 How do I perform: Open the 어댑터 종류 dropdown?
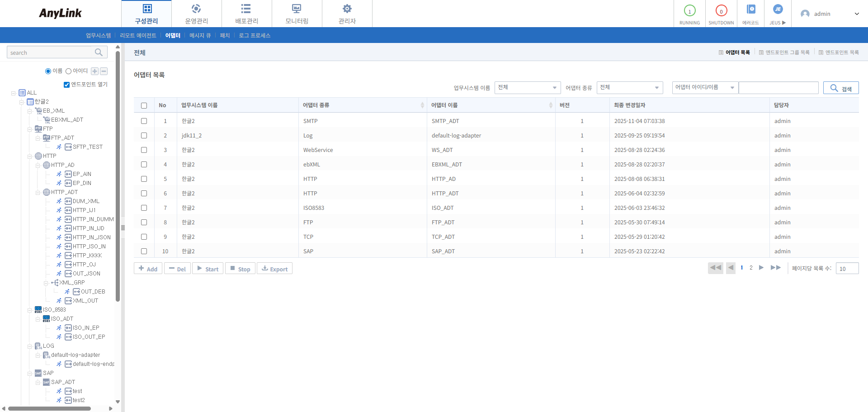pyautogui.click(x=629, y=88)
